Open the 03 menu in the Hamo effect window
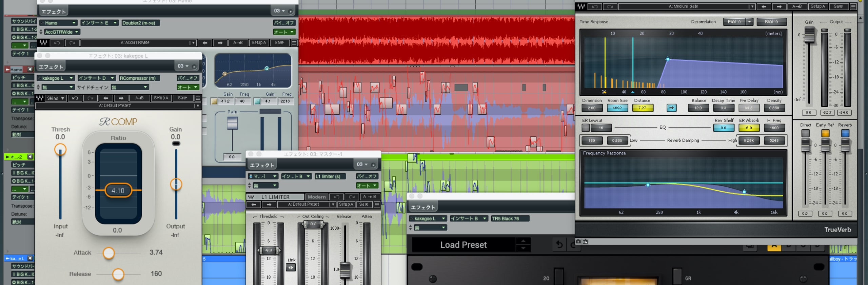The width and height of the screenshot is (868, 285). click(x=279, y=11)
